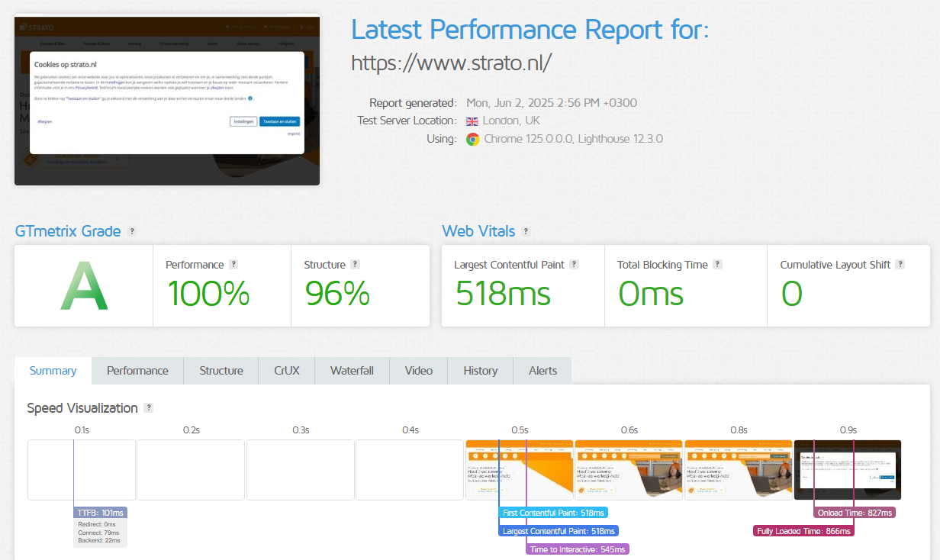
Task: Click the 96% Structure score
Action: (x=337, y=293)
